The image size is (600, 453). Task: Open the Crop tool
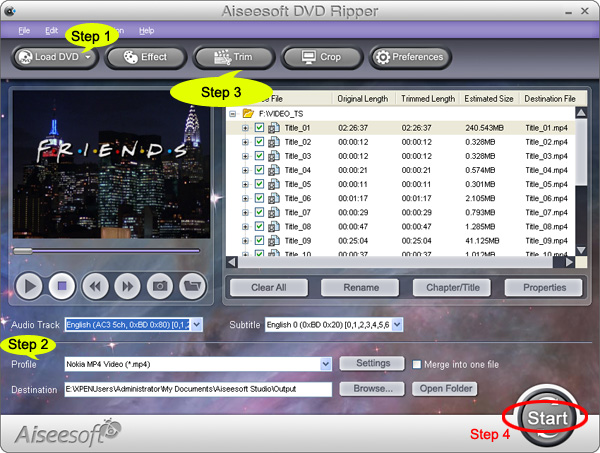321,57
